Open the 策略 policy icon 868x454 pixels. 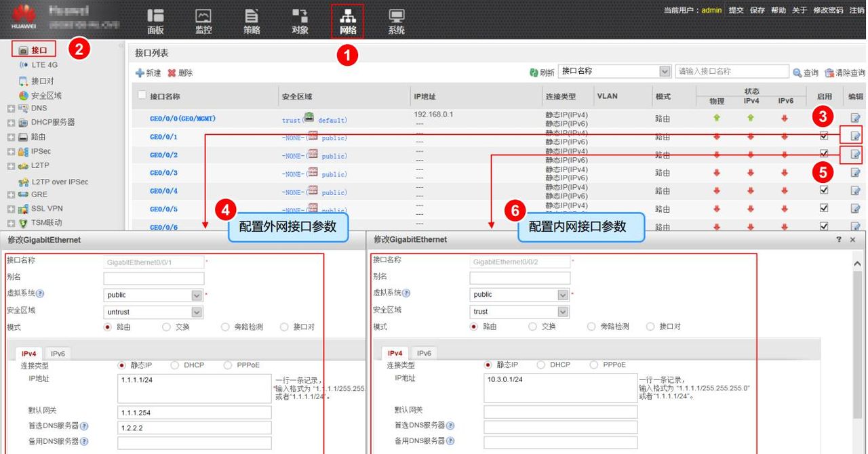click(252, 20)
